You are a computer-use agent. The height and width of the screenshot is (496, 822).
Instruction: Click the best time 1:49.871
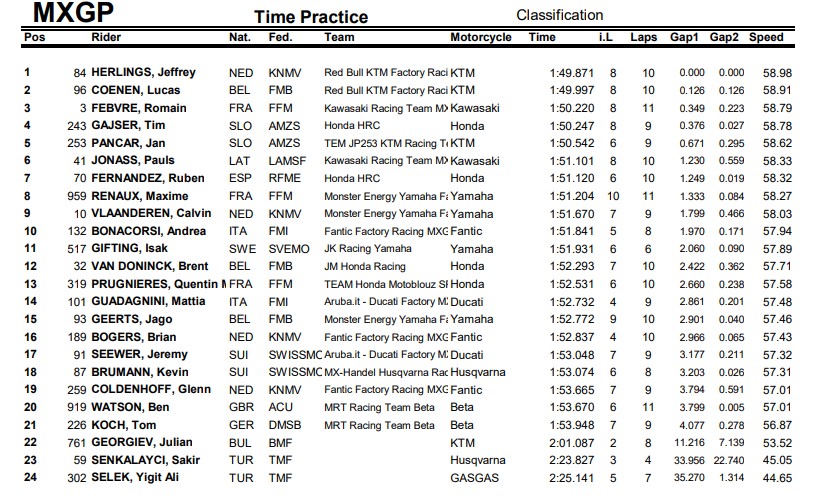coord(571,73)
